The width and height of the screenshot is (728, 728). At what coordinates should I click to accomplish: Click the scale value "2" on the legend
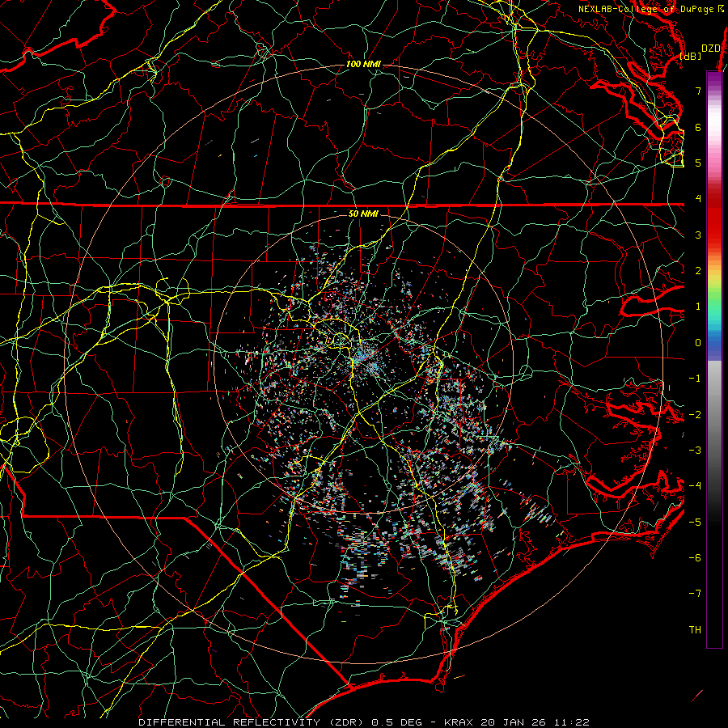click(698, 271)
